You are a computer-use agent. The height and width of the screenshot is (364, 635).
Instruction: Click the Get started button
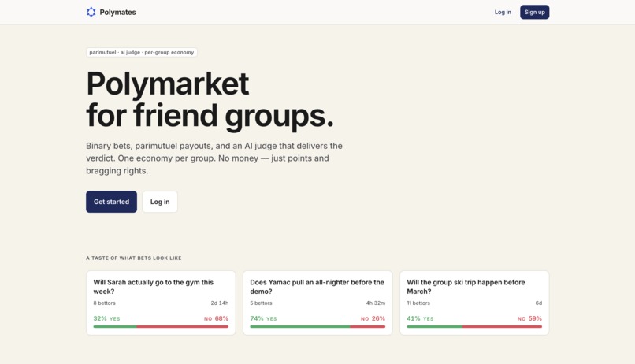(x=111, y=202)
